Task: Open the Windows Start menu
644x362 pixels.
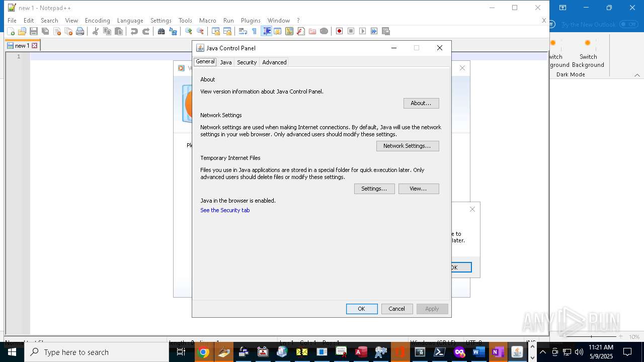Action: 12,352
